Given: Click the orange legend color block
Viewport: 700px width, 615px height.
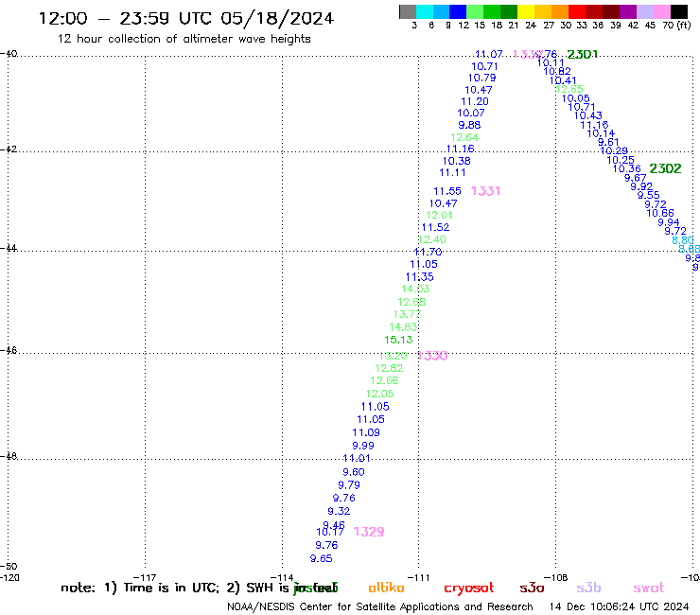Looking at the screenshot, I should click(x=560, y=11).
